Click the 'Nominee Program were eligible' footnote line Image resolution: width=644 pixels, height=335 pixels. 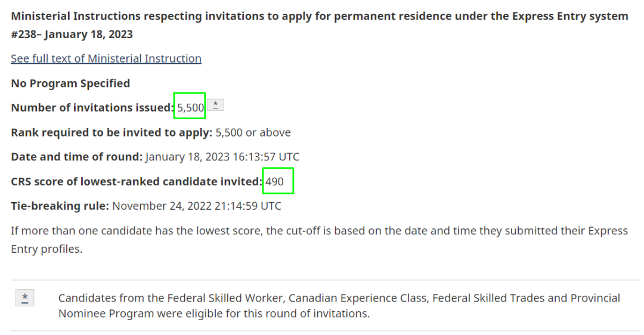point(214,314)
